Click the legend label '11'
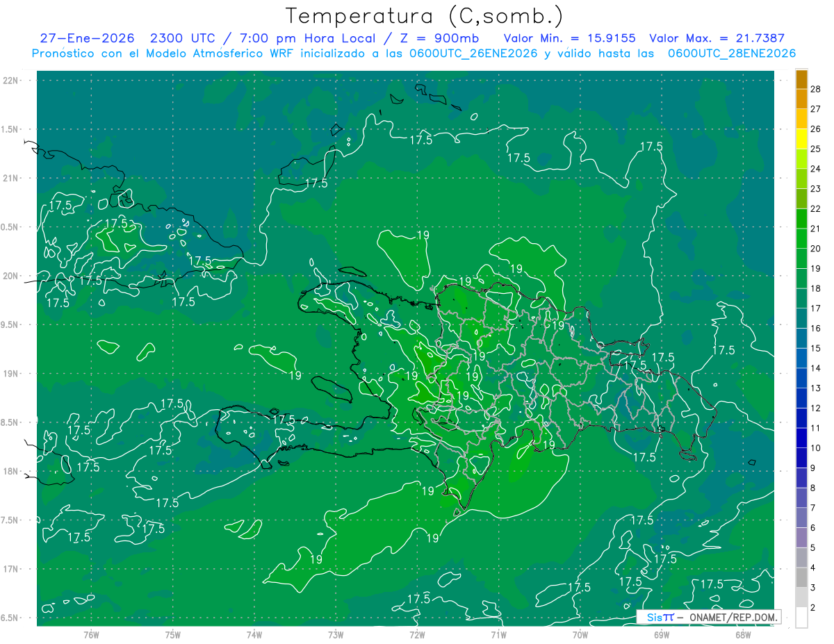 click(x=816, y=428)
